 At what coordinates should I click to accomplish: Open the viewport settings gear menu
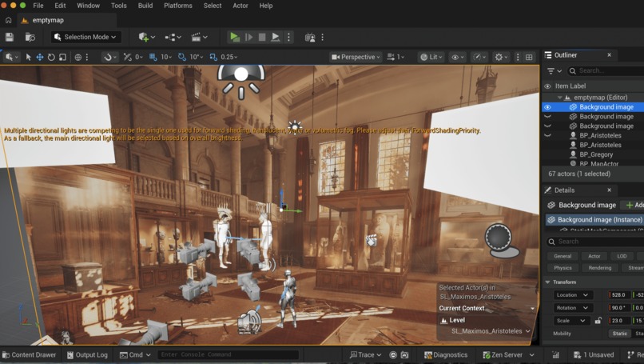[502, 57]
